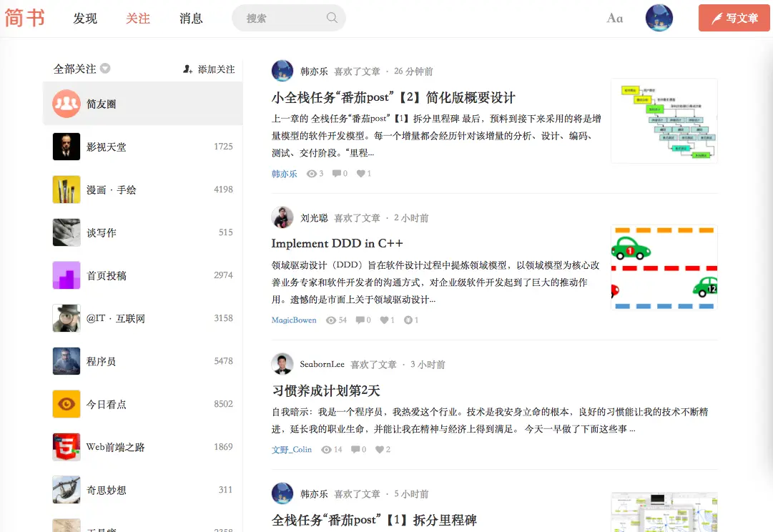Click author link MagicBowen
773x532 pixels.
[294, 320]
